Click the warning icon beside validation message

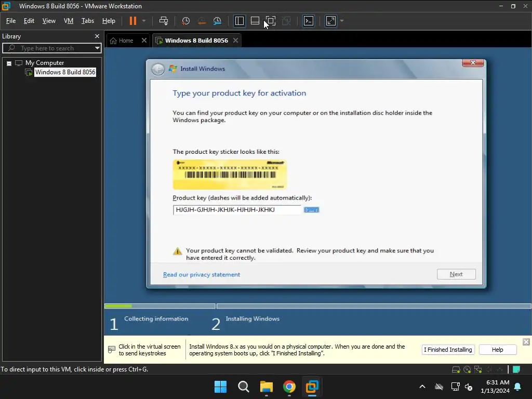[178, 251]
